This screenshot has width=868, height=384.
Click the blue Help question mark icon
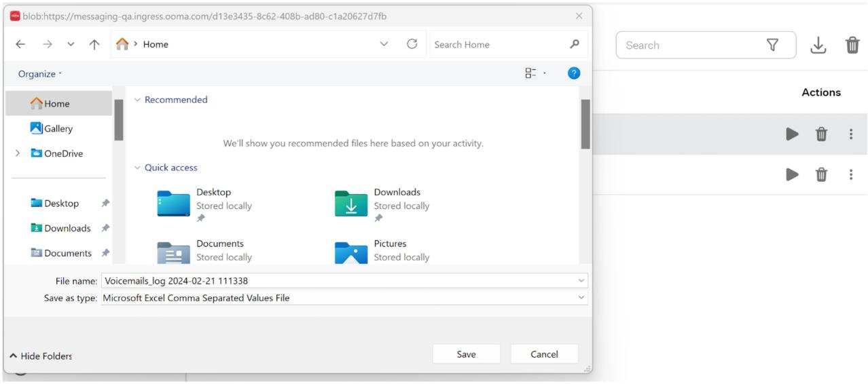[x=574, y=74]
